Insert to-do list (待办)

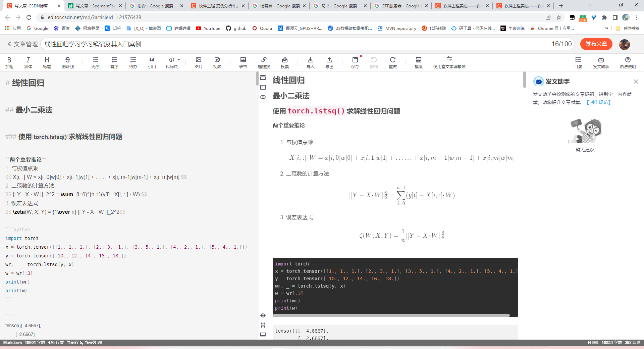point(133,62)
